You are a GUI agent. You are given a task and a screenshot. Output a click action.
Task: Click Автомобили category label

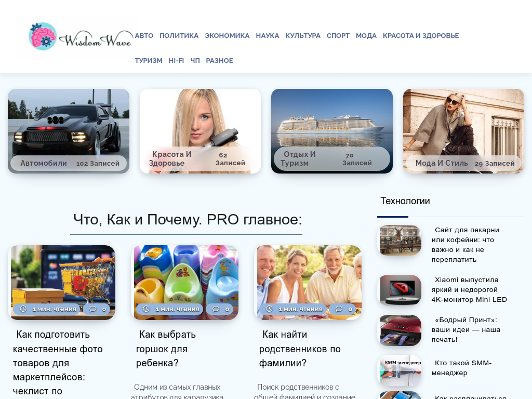coord(44,163)
